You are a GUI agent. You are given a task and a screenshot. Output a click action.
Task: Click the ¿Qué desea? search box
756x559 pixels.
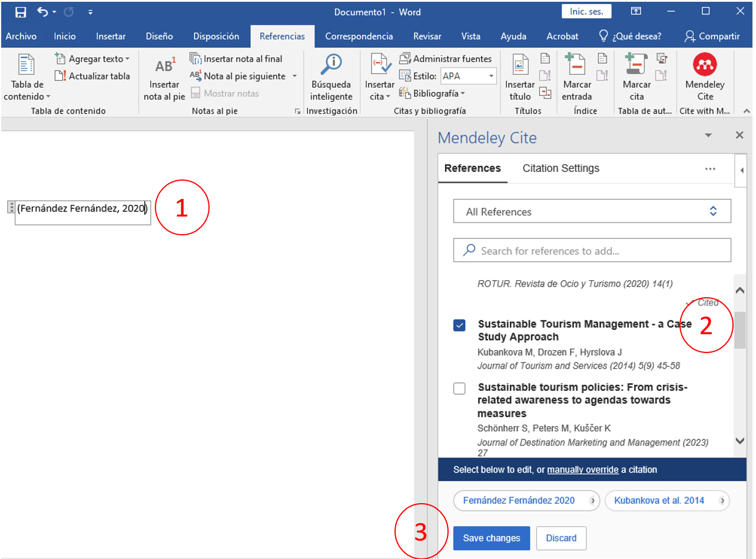(630, 36)
